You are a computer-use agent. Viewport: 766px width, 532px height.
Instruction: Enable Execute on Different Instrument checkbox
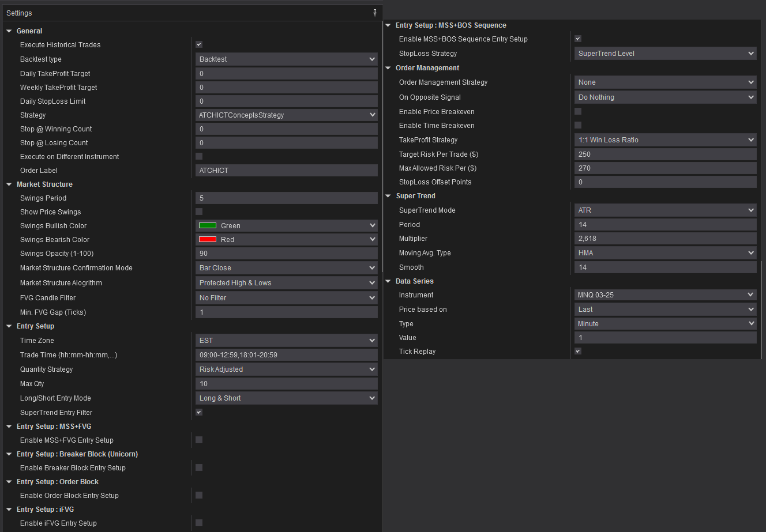click(x=199, y=156)
